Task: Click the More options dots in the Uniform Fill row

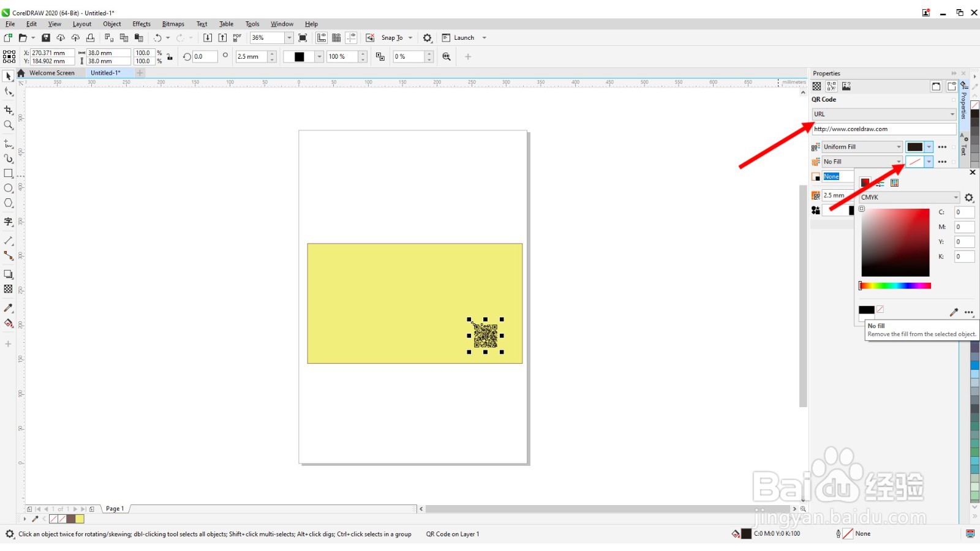Action: pos(942,147)
